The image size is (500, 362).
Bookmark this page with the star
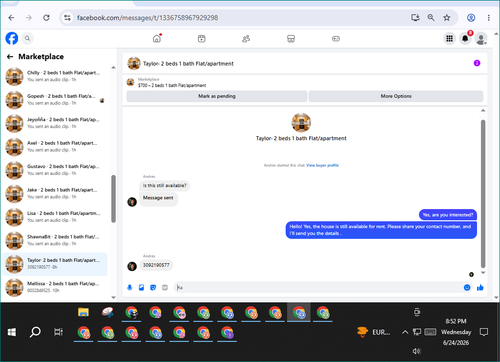pyautogui.click(x=447, y=18)
